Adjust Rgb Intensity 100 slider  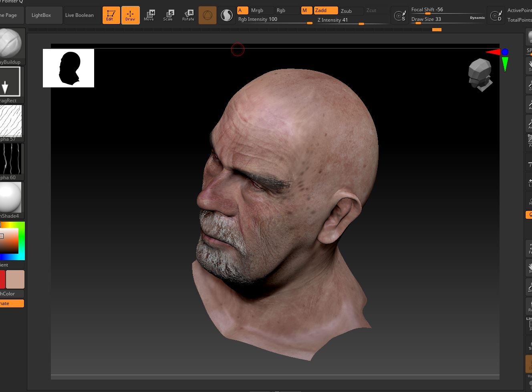[x=275, y=20]
